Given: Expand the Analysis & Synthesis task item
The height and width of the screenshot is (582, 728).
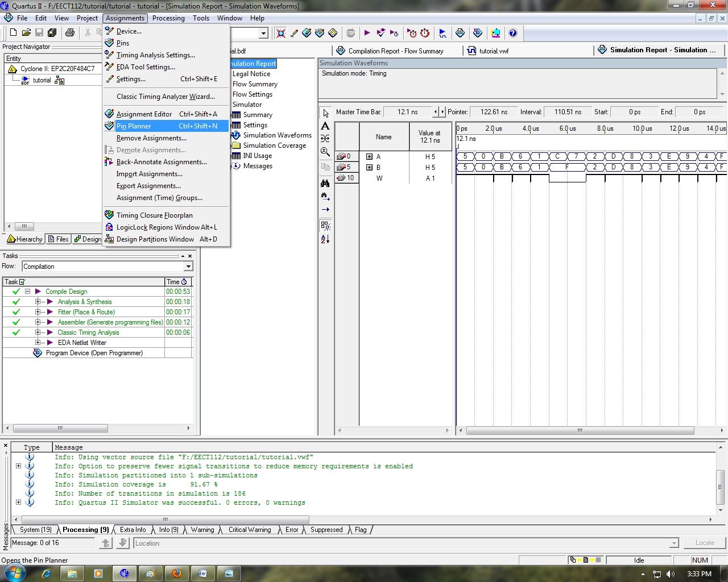Looking at the screenshot, I should point(39,302).
